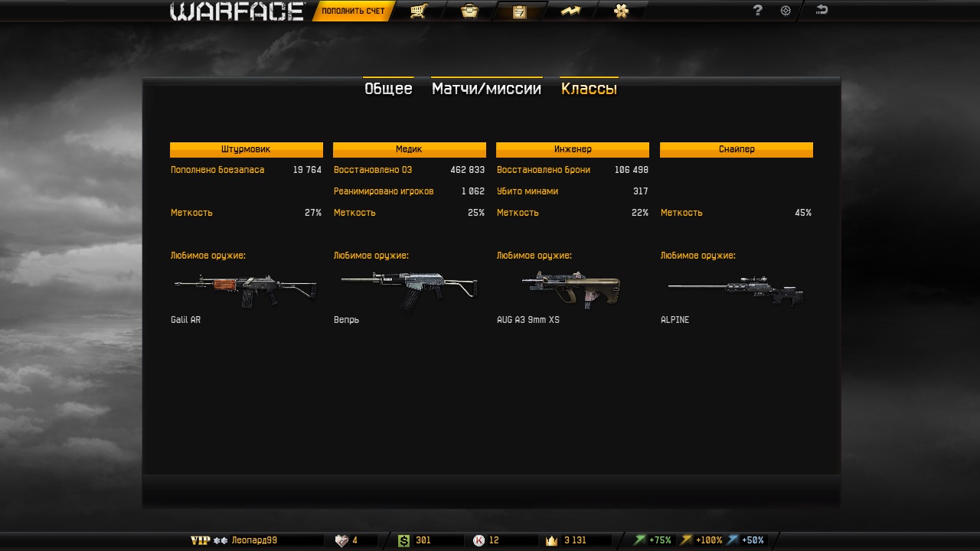Click the handshake icon in top bar

click(x=570, y=11)
